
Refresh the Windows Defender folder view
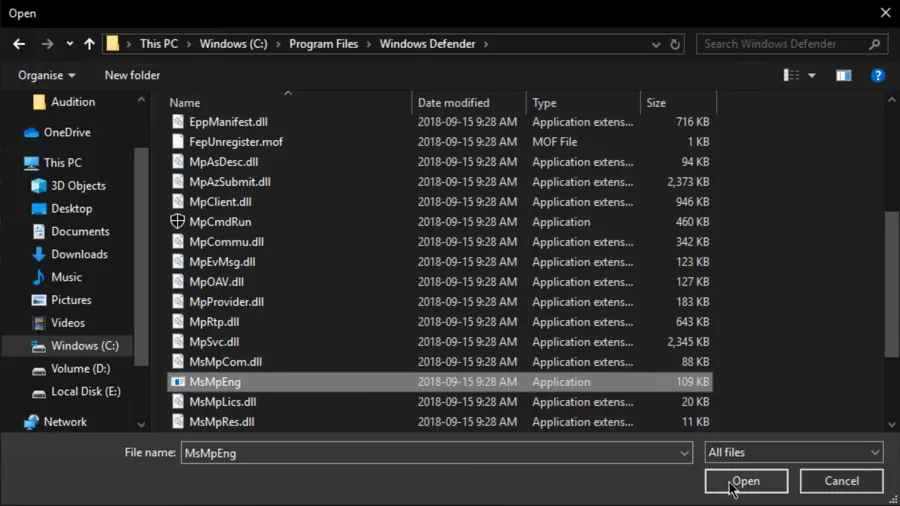coord(675,44)
